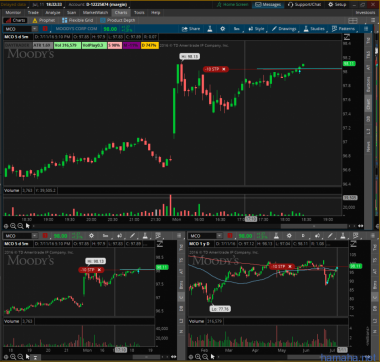Viewport: 380px width, 362px height.
Task: Open the Style dropdown menu
Action: [256, 29]
